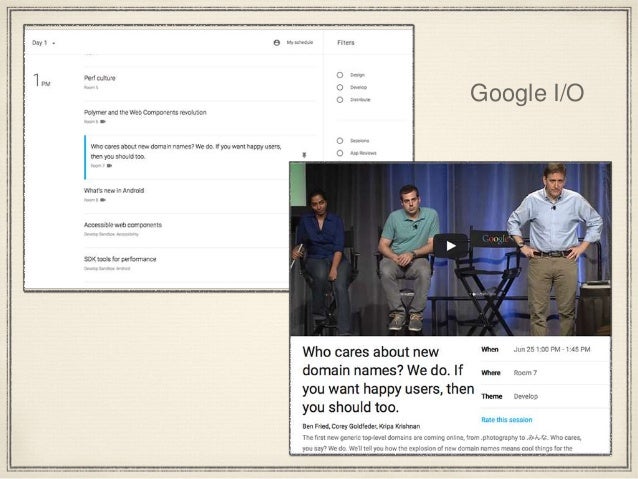Click the 1 PM time label
Image resolution: width=638 pixels, height=479 pixels.
pyautogui.click(x=41, y=81)
